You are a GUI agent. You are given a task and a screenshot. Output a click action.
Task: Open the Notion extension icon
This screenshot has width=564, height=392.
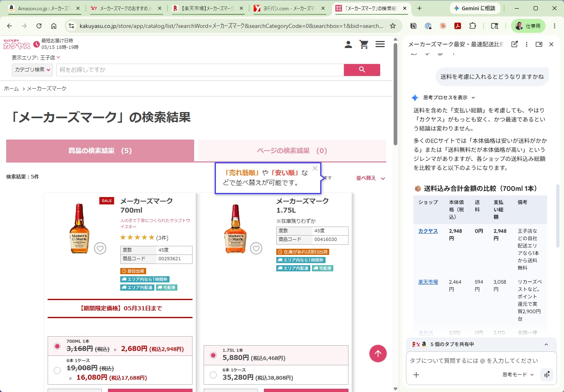click(x=413, y=26)
